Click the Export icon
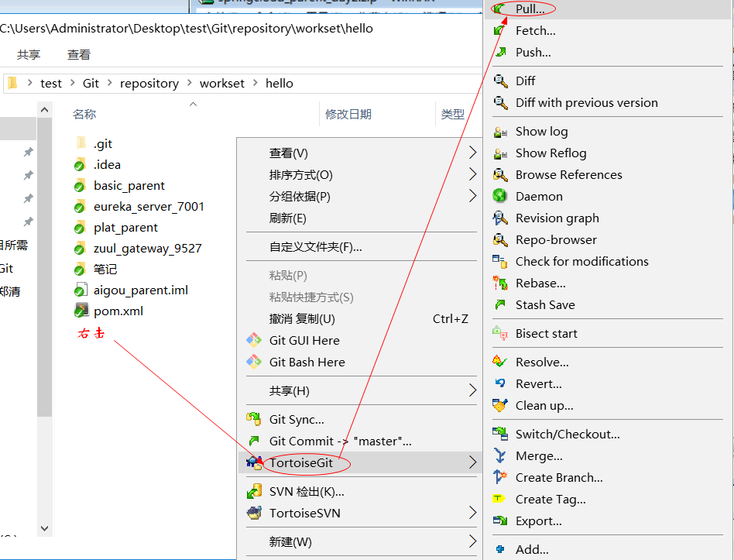The height and width of the screenshot is (560, 734). [x=500, y=520]
